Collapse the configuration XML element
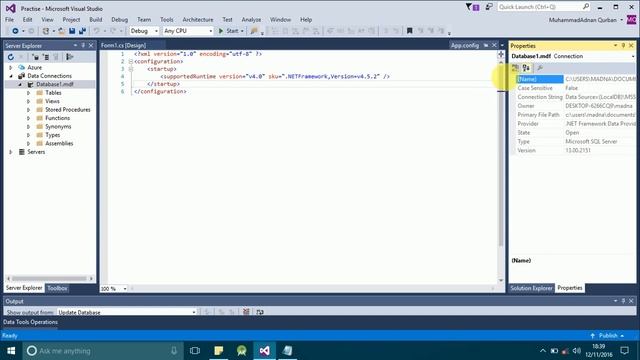 [x=131, y=62]
